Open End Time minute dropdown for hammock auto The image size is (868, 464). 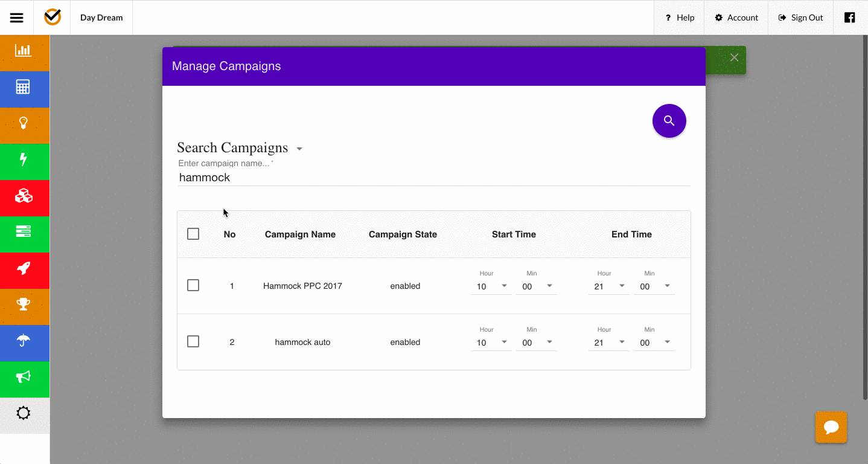654,343
